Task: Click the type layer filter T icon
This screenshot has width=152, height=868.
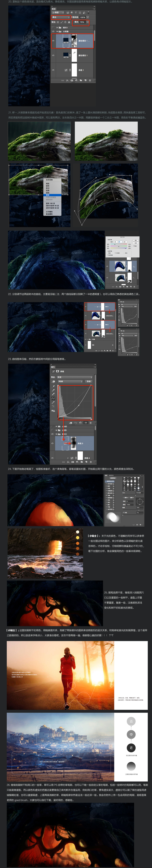Action: point(76,12)
